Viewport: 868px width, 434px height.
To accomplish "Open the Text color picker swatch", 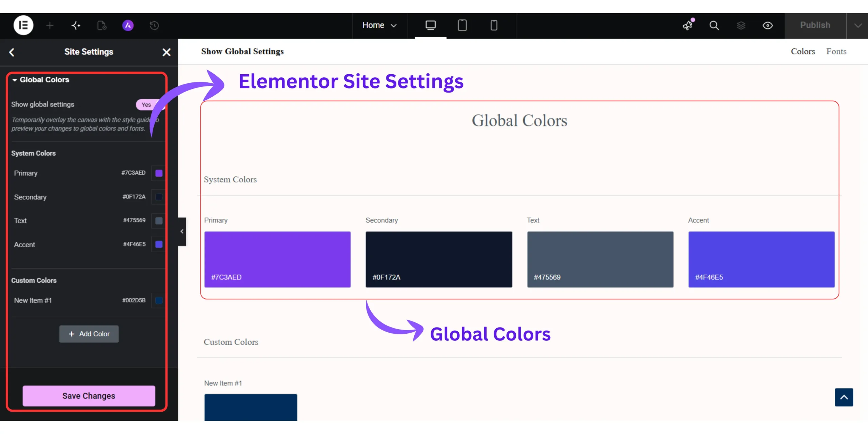I will pos(159,221).
